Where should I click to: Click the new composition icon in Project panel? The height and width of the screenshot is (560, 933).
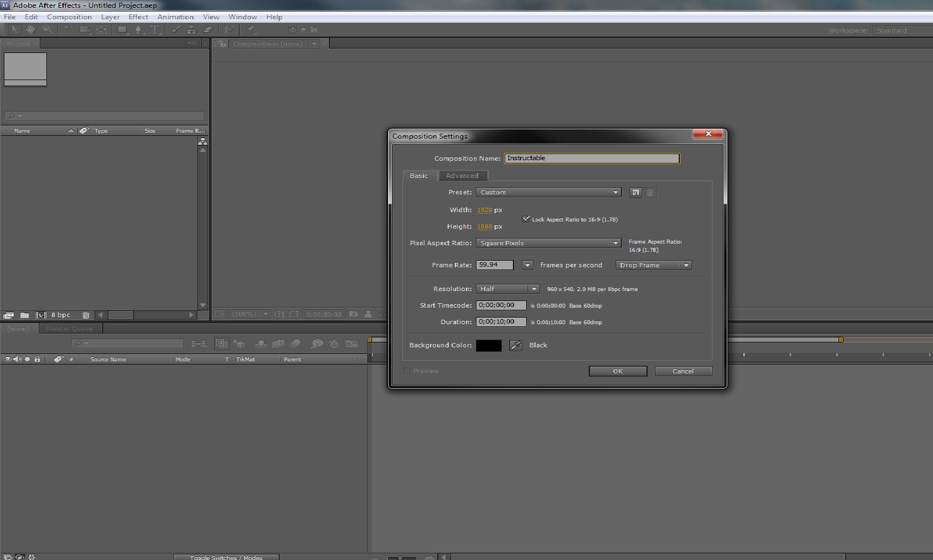coord(40,315)
